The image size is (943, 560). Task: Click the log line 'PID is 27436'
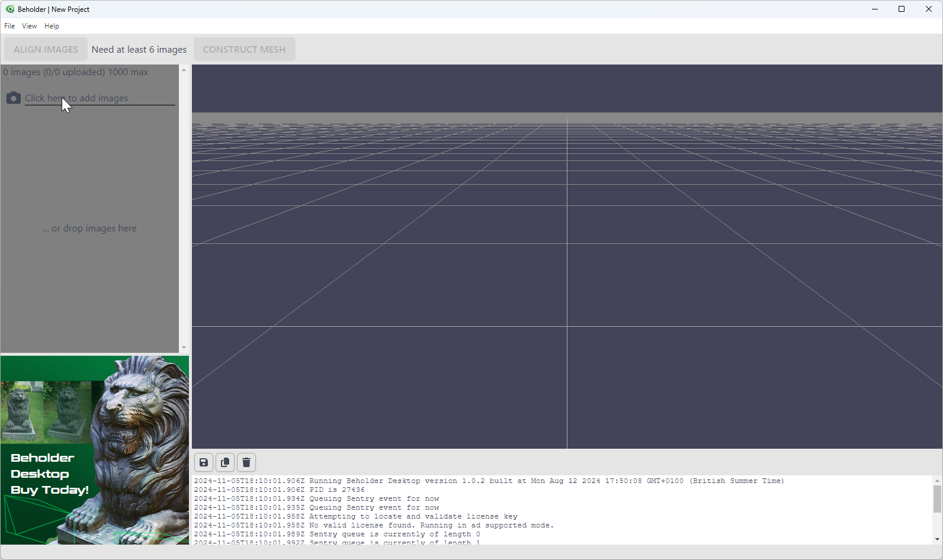pos(280,490)
